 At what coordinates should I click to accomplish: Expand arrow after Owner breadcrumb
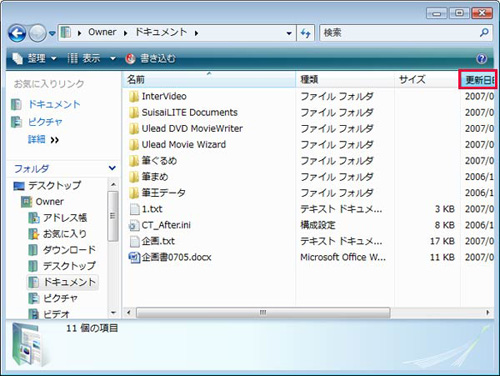126,33
